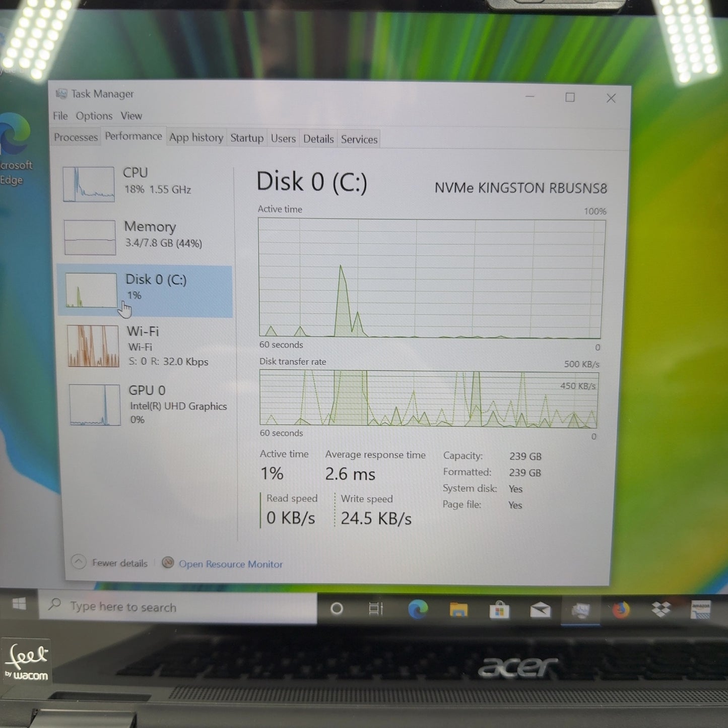This screenshot has width=728, height=728.
Task: Open the Mail app in taskbar
Action: (x=540, y=611)
